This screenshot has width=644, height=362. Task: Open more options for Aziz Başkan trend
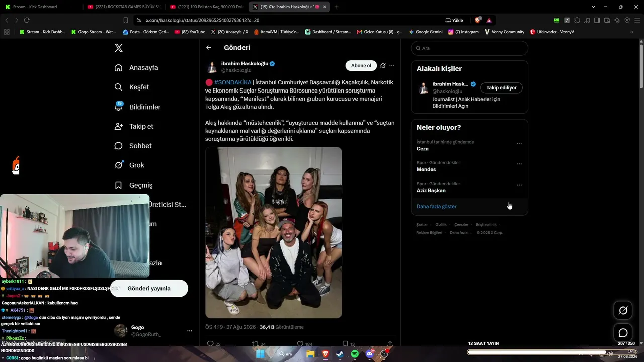(519, 185)
